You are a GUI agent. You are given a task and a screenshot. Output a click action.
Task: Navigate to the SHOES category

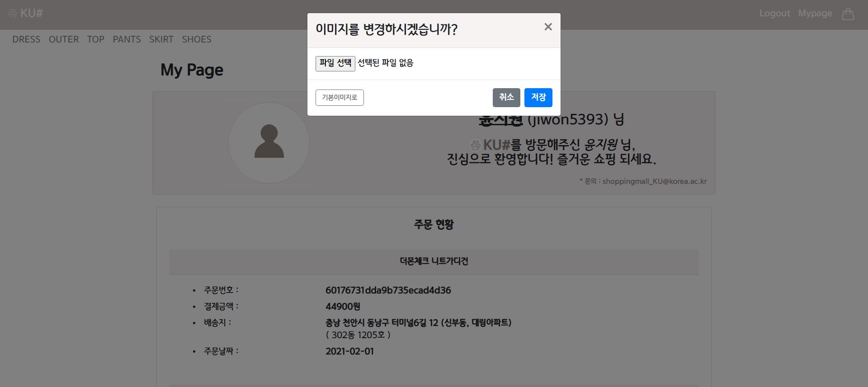[x=197, y=39]
